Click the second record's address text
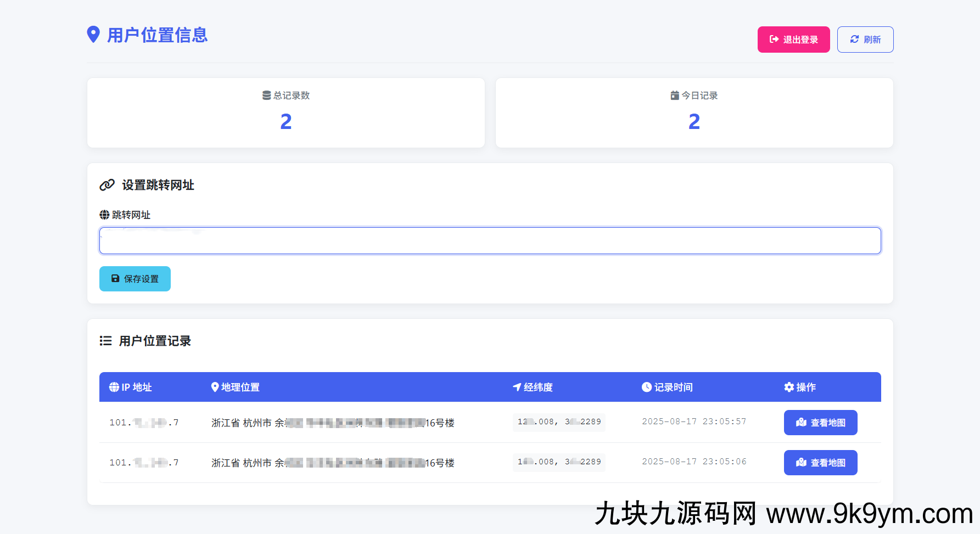This screenshot has height=534, width=980. click(333, 463)
